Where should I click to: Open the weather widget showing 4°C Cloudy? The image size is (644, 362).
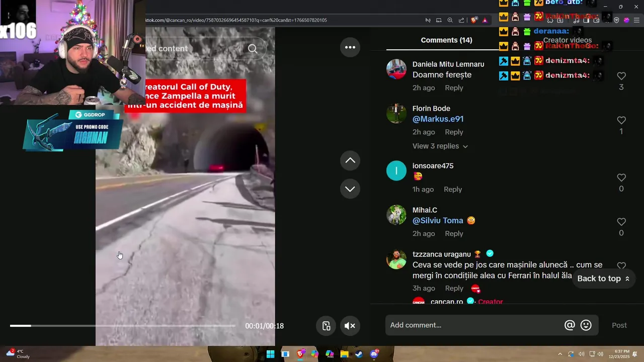point(18,354)
